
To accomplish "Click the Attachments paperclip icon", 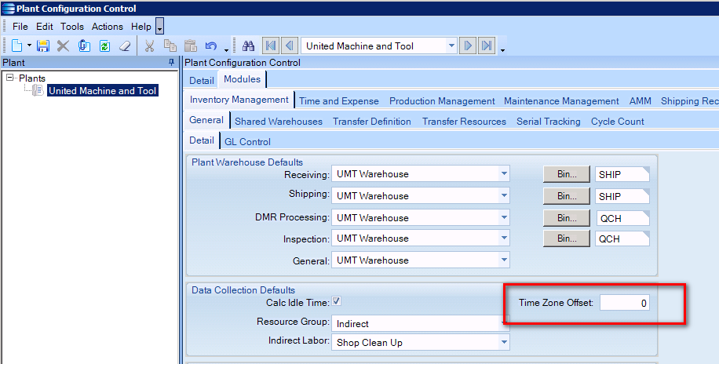I will (x=84, y=46).
